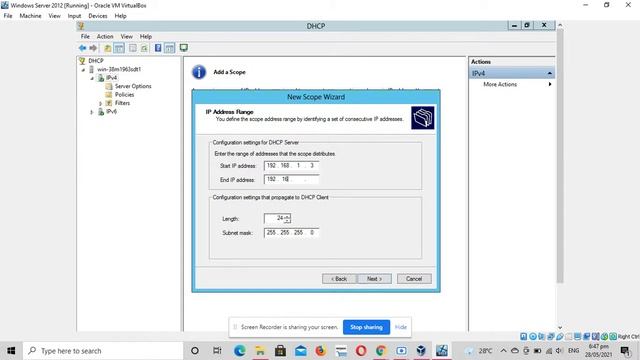
Task: Click the Export List toolbar icon
Action: point(144,48)
